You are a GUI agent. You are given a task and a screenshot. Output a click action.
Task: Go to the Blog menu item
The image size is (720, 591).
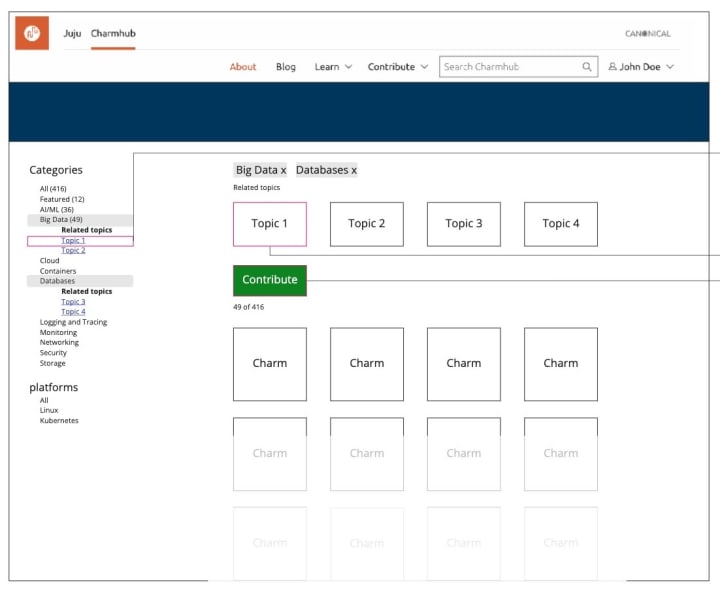tap(286, 67)
